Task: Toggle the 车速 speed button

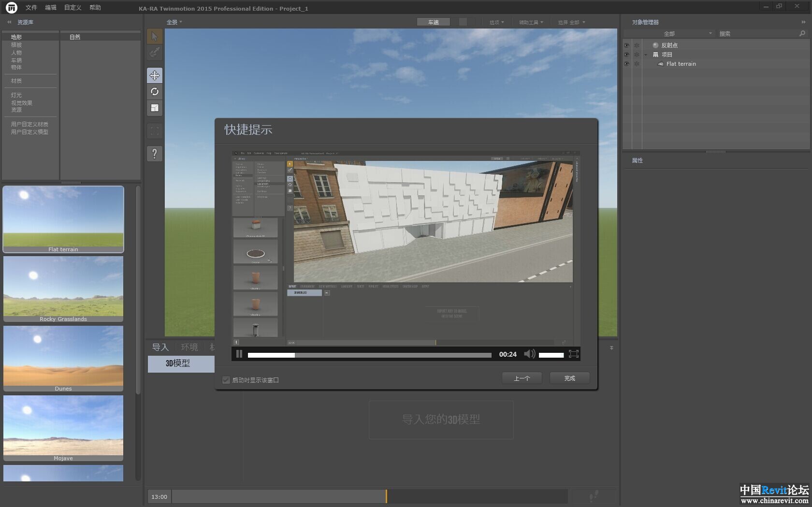Action: (x=433, y=22)
